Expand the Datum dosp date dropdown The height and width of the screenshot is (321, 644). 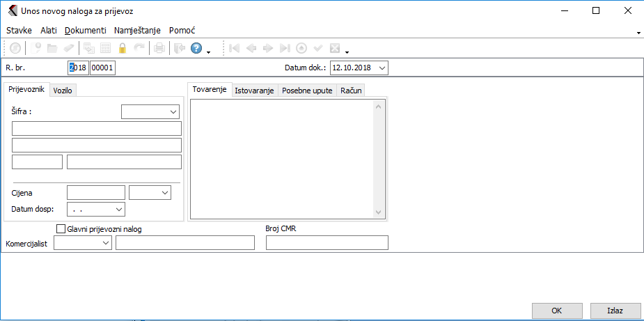click(118, 209)
